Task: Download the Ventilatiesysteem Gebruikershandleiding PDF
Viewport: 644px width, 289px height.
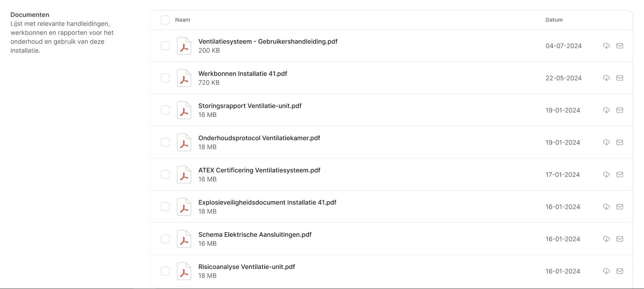Action: [x=606, y=46]
